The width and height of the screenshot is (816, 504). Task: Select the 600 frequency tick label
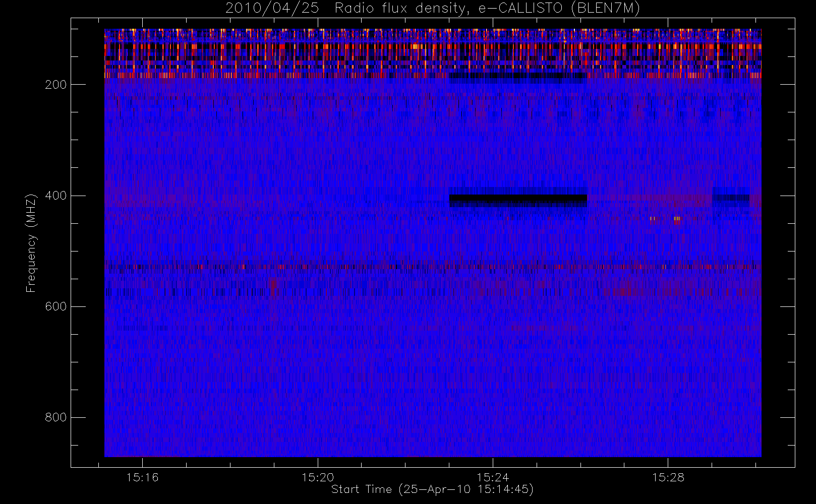click(x=55, y=306)
